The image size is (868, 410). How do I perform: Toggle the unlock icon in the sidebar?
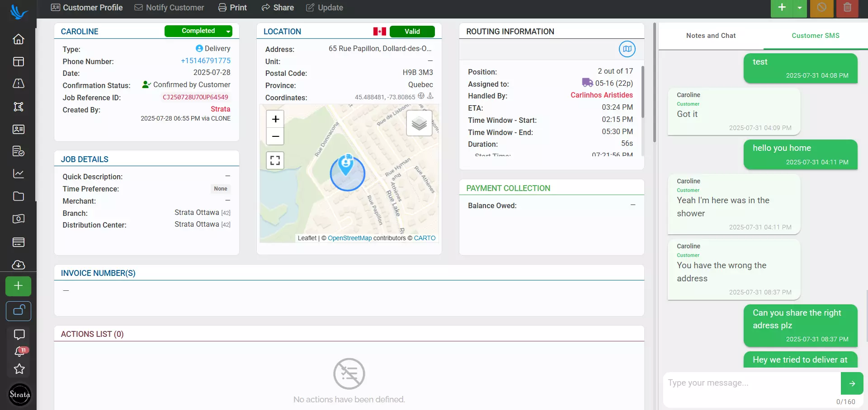tap(18, 311)
